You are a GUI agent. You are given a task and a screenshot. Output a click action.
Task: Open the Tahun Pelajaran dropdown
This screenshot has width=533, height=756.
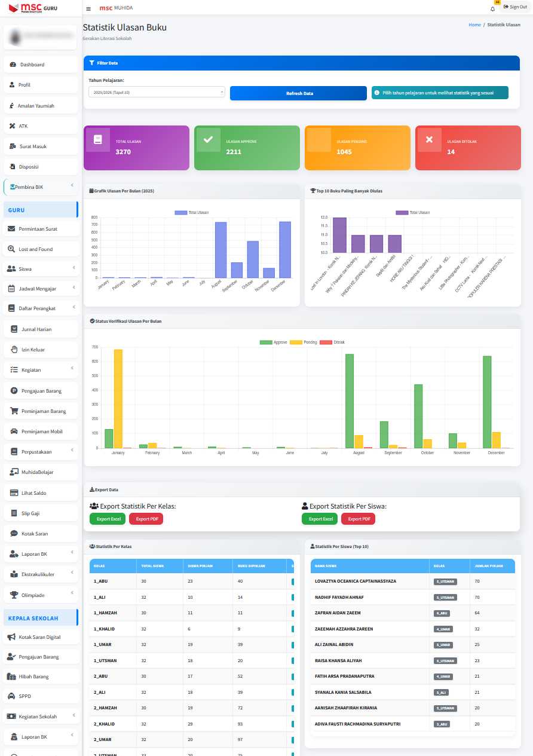(157, 92)
